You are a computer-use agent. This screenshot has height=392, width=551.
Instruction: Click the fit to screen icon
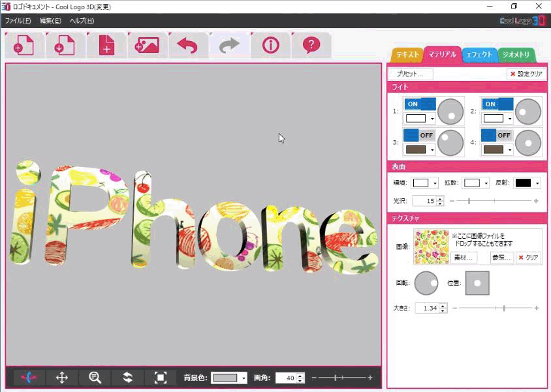click(160, 378)
